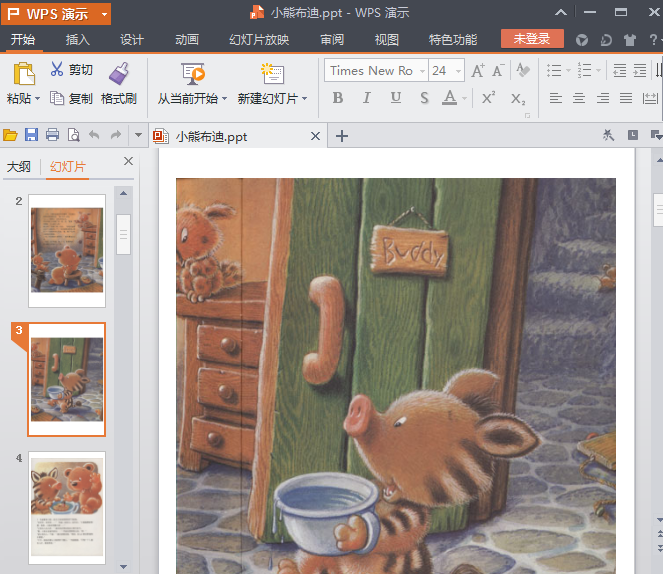This screenshot has height=574, width=663.
Task: Click the Print icon in quick toolbar
Action: click(52, 136)
